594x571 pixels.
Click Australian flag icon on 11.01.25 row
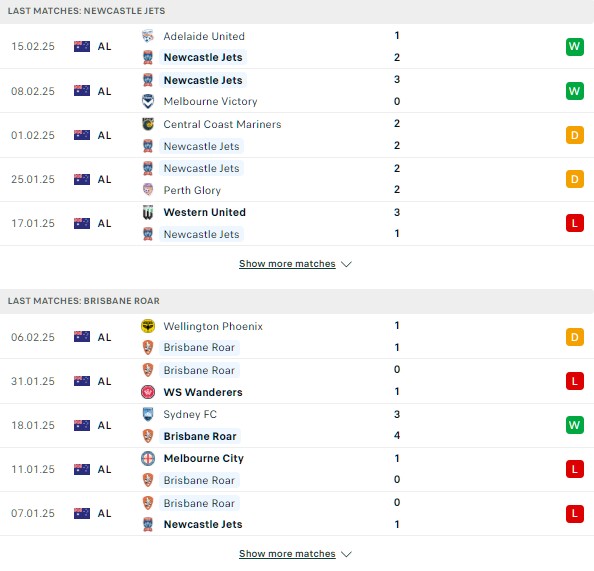[x=82, y=469]
